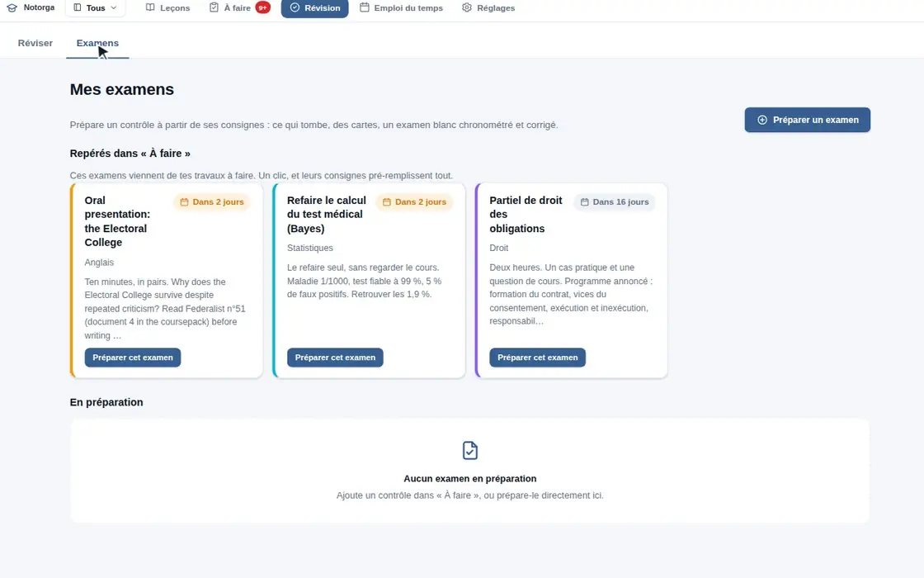Select the Révision navigation item
924x578 pixels.
[x=314, y=7]
